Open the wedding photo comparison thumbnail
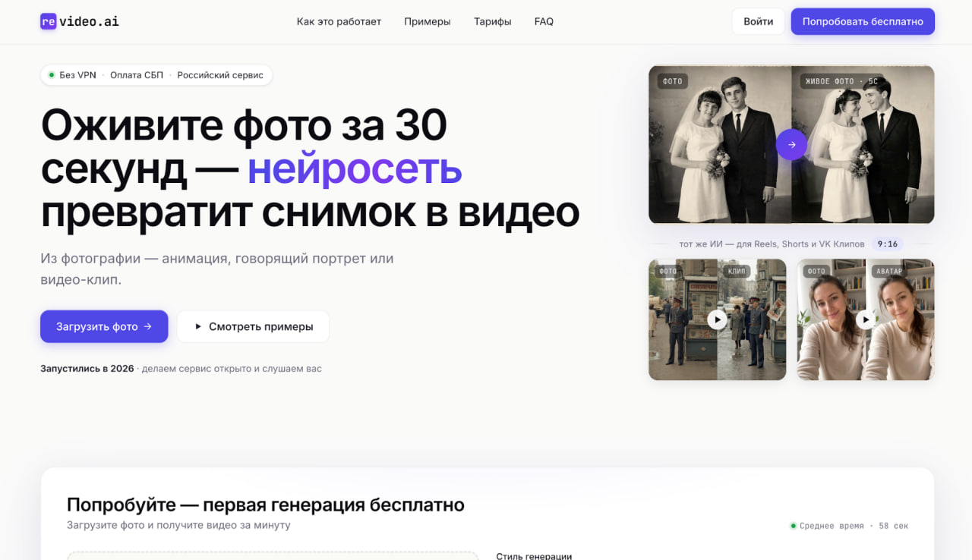 791,144
